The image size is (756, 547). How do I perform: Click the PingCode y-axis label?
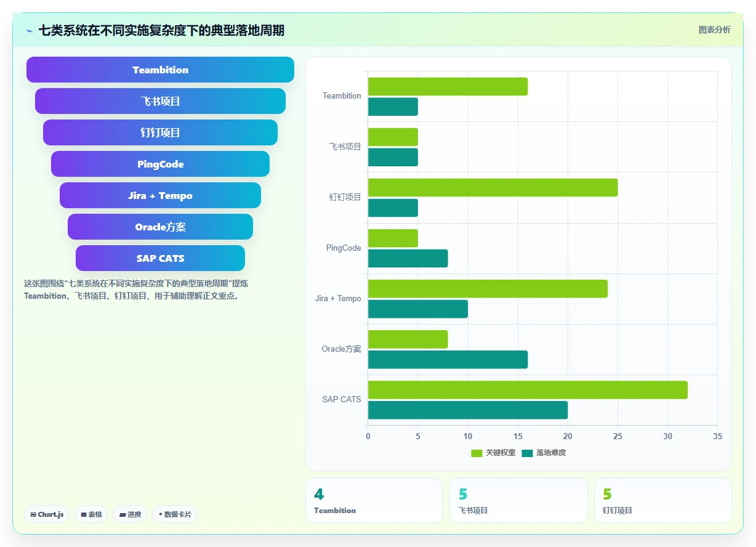tap(344, 248)
